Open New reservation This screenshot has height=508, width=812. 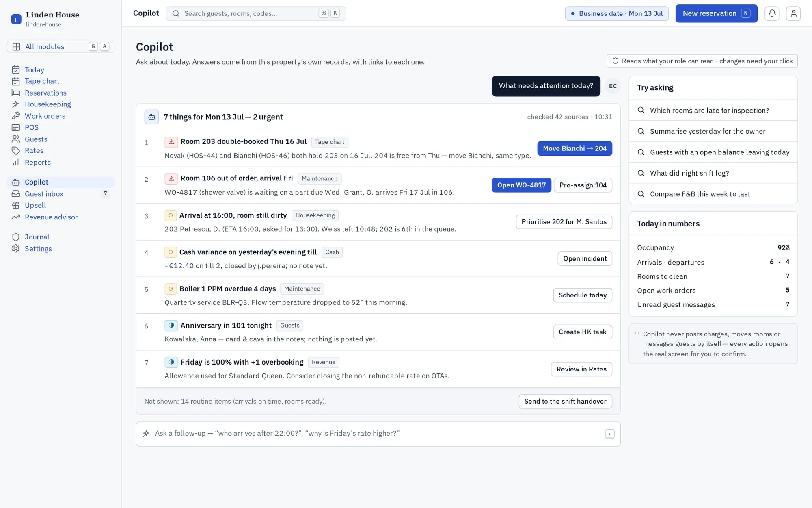(716, 13)
